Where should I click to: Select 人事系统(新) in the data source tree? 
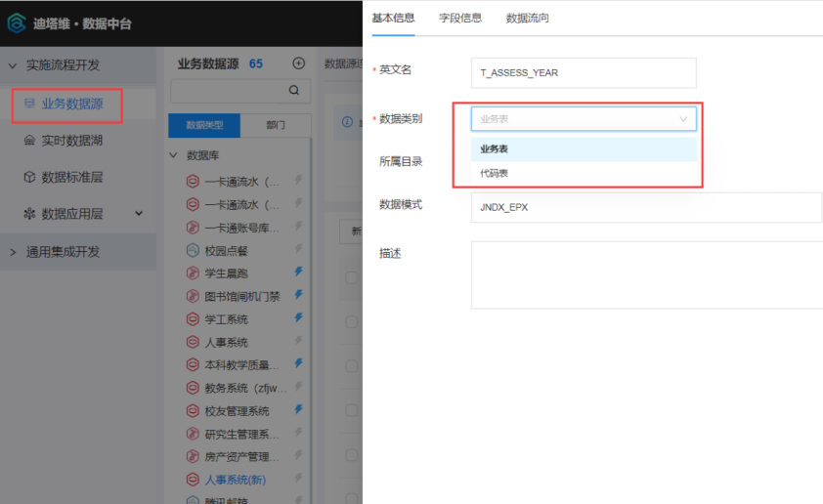235,480
